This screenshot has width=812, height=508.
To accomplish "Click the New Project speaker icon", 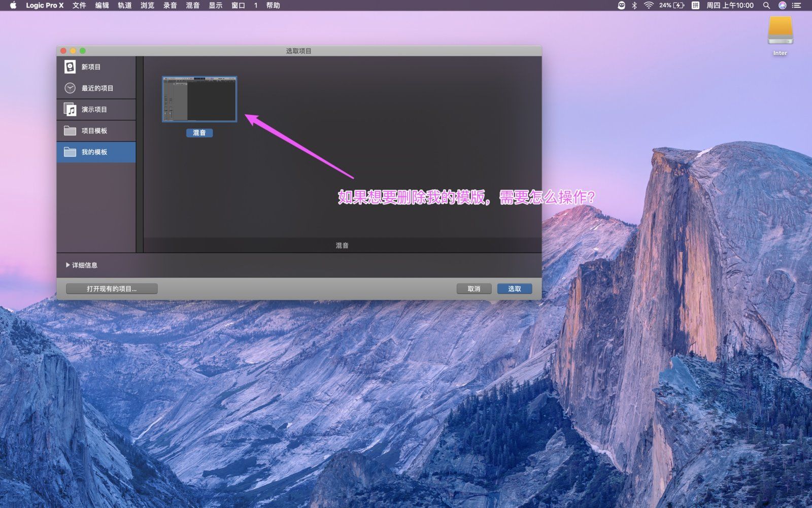I will [70, 66].
